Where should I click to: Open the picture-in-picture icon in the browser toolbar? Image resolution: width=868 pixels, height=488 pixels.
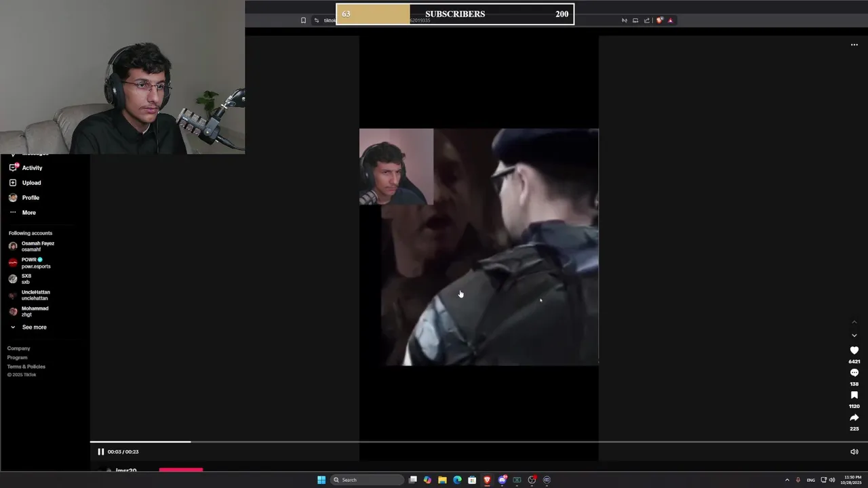(x=635, y=20)
